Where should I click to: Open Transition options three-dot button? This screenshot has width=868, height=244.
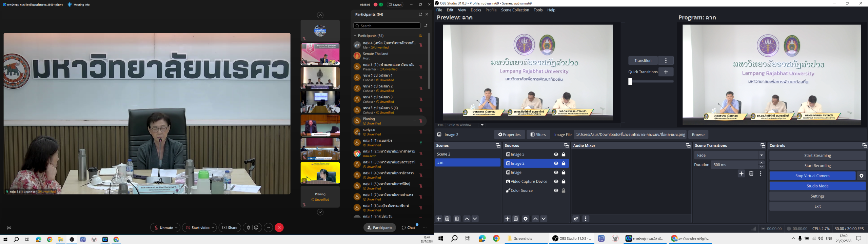[x=666, y=61]
